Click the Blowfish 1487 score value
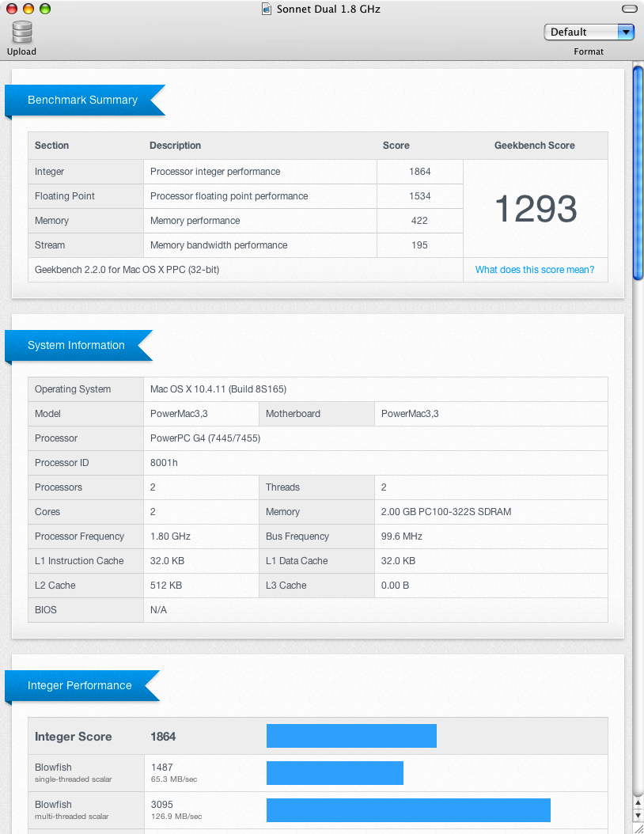This screenshot has width=644, height=834. coord(161,768)
